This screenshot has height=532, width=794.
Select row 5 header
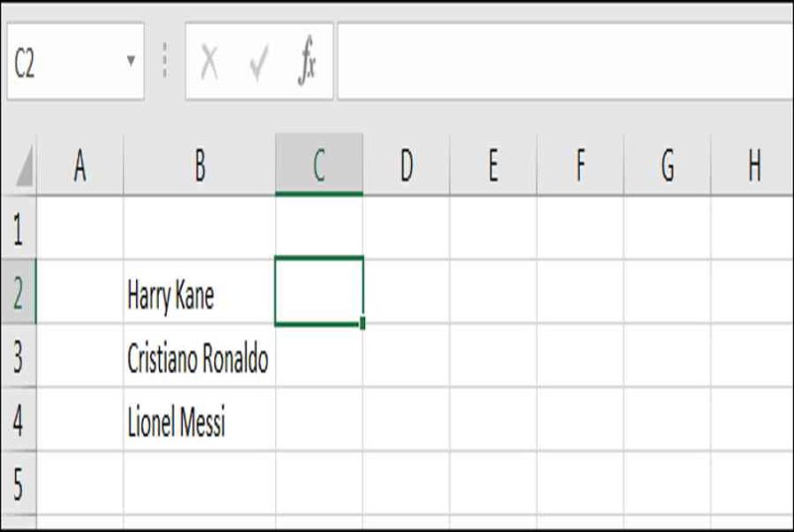[x=18, y=483]
